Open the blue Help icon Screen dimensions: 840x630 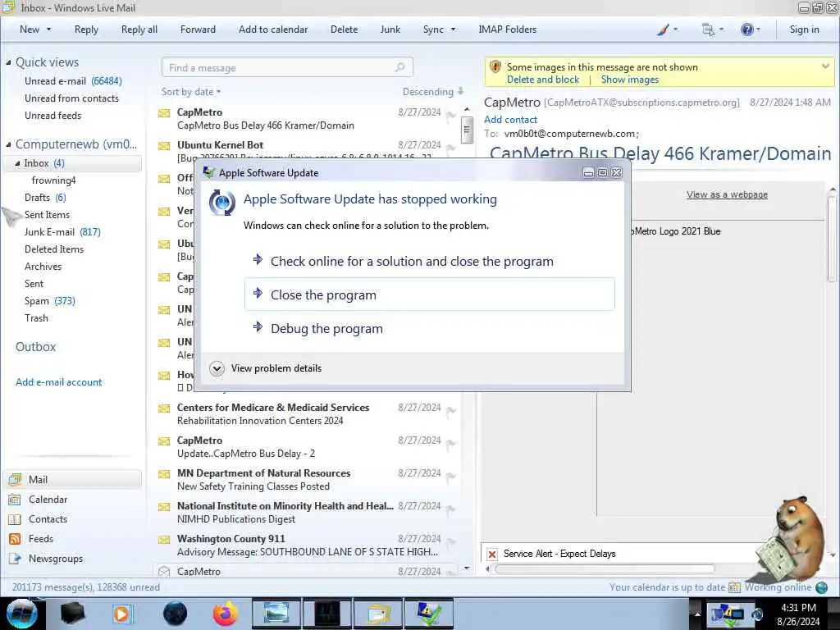746,30
